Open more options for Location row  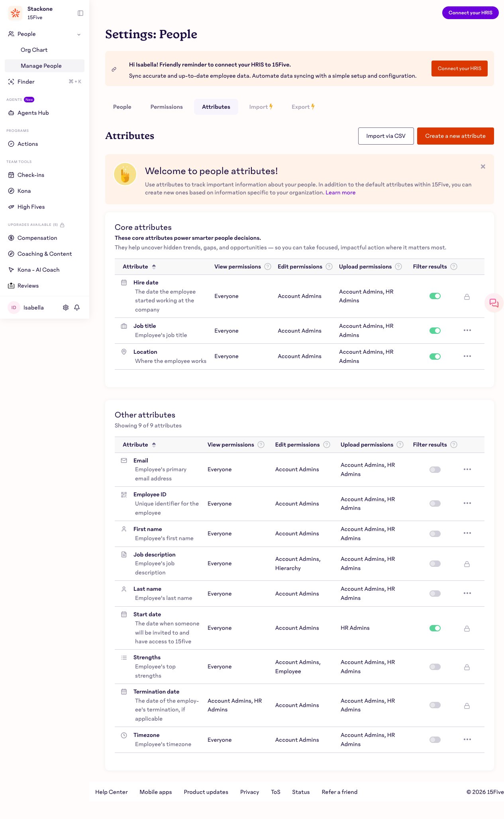[x=467, y=356]
